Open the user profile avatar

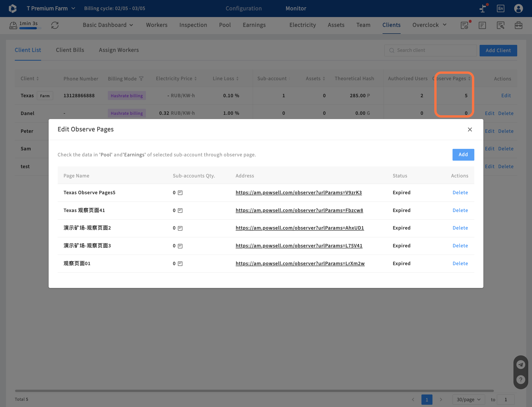click(518, 9)
